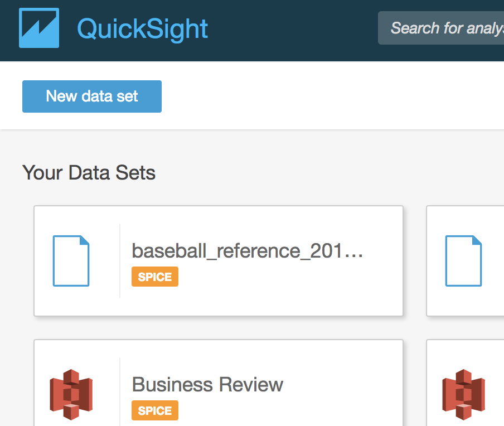Open the Business Review data set title

(x=207, y=384)
